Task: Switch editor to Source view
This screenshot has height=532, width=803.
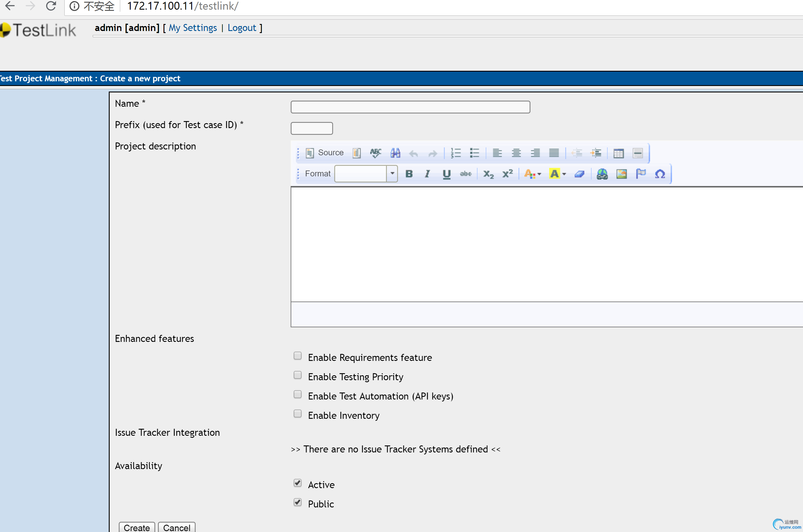Action: click(325, 153)
